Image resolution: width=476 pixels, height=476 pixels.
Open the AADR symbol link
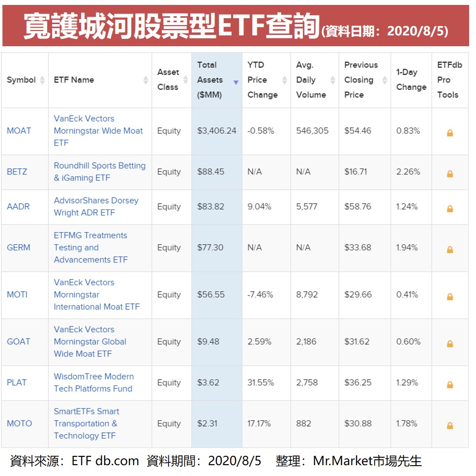[18, 207]
